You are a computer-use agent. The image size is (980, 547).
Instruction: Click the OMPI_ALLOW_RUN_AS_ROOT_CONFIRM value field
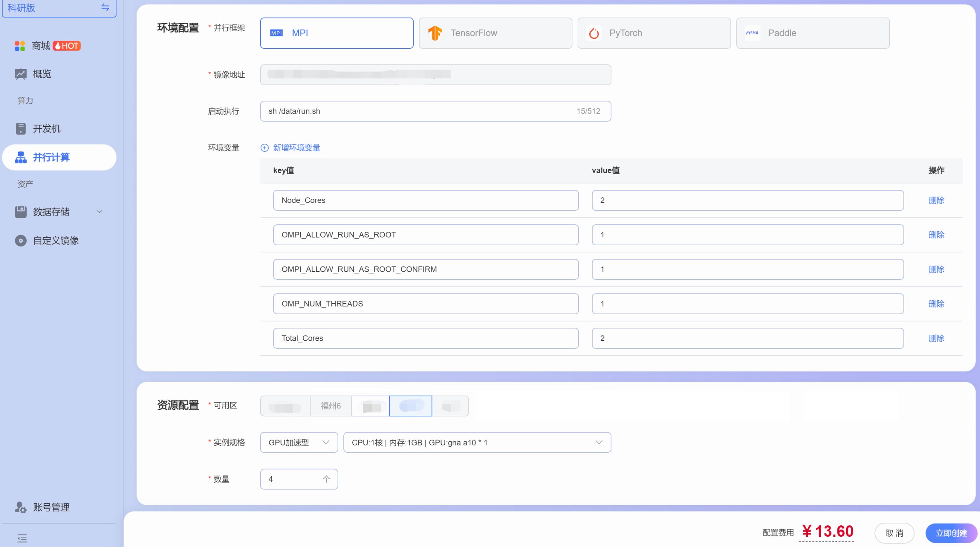[748, 269]
